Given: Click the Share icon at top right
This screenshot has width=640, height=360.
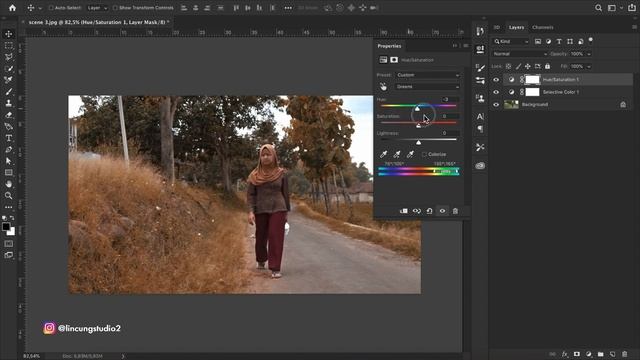Looking at the screenshot, I should point(631,8).
